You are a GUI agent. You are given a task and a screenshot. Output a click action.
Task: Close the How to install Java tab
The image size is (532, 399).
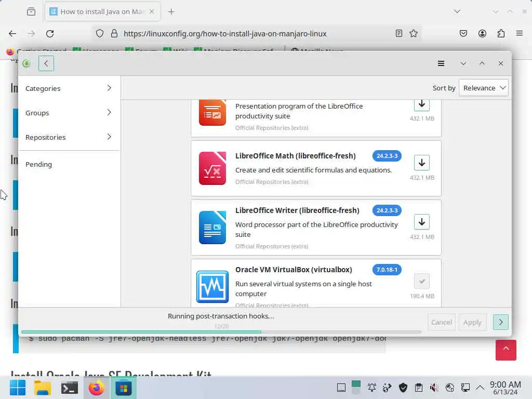pyautogui.click(x=152, y=11)
